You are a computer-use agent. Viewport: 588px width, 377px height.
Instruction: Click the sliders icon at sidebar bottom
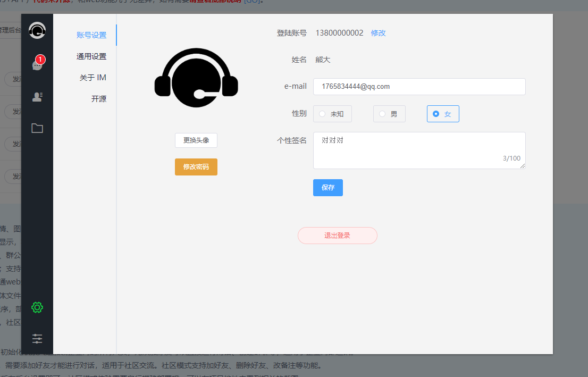37,339
